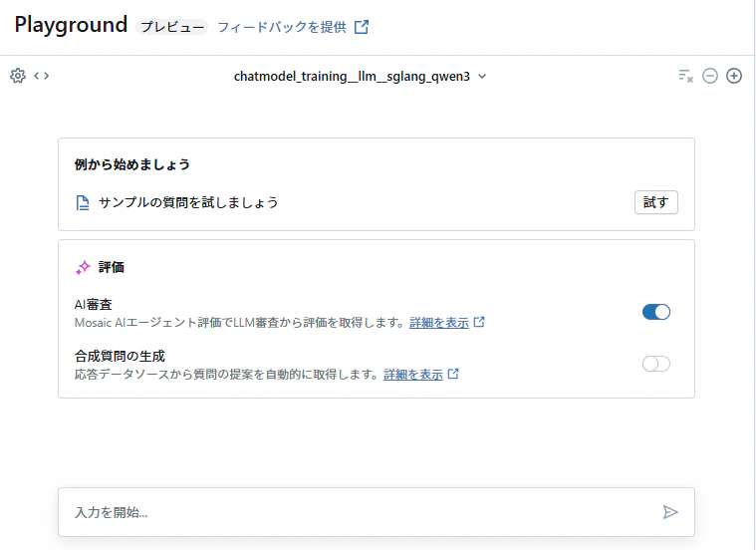This screenshot has width=756, height=550.
Task: Click the external link icon after AI審査's 詳細を表示
Action: coord(479,322)
